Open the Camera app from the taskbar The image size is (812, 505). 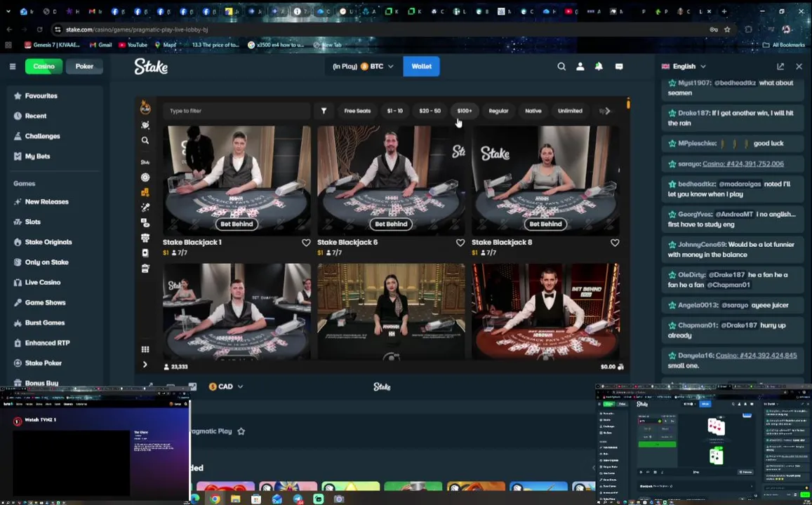[339, 499]
